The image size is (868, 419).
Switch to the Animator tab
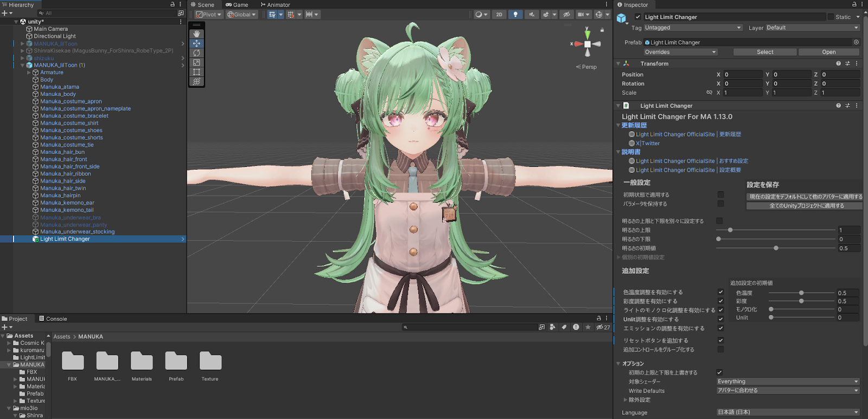pyautogui.click(x=275, y=5)
